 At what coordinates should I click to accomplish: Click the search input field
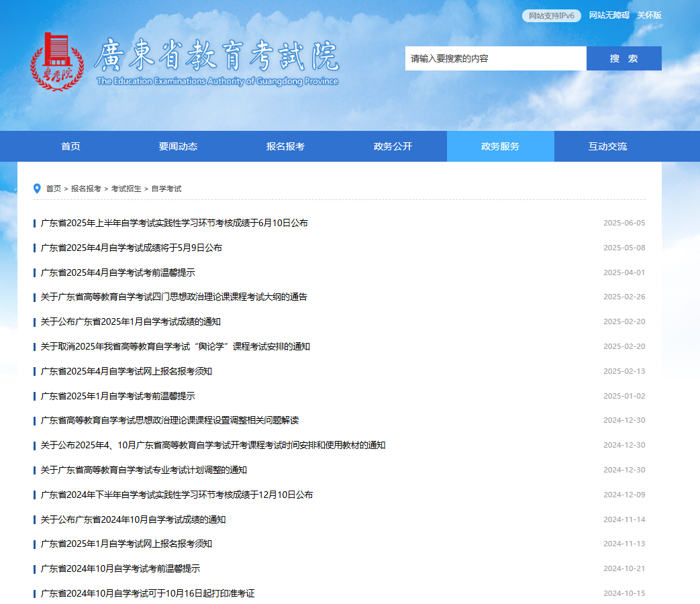point(495,58)
